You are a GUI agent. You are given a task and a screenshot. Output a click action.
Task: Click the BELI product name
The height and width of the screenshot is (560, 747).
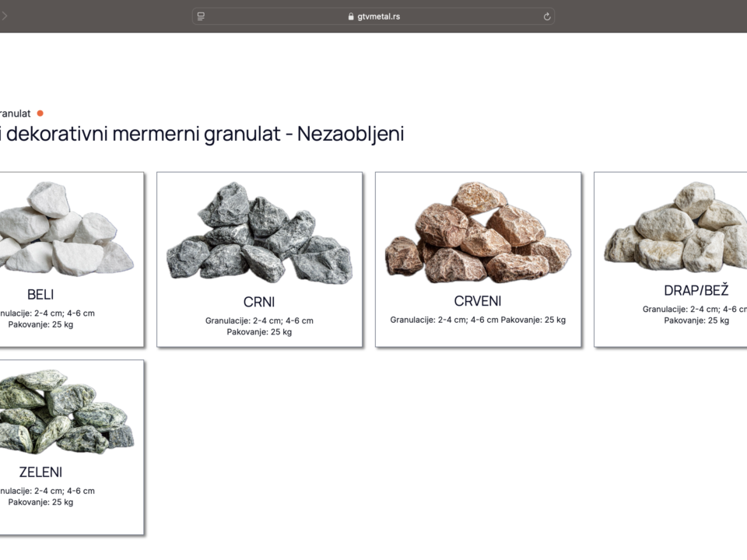pyautogui.click(x=40, y=294)
